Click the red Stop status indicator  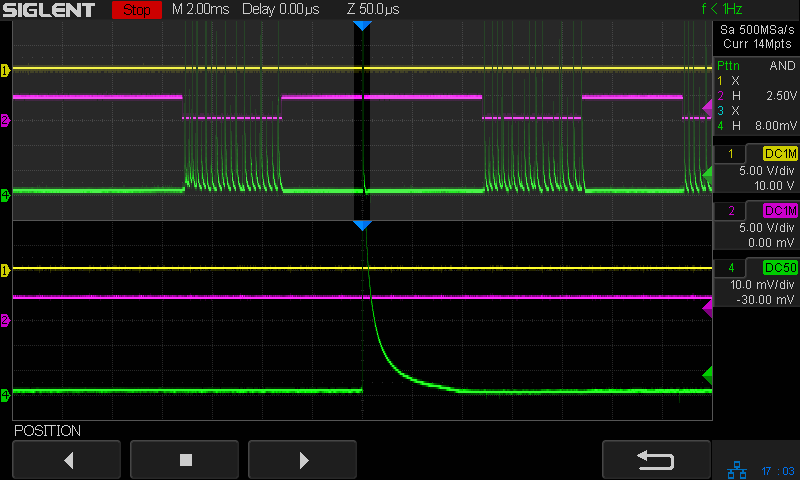click(x=137, y=10)
